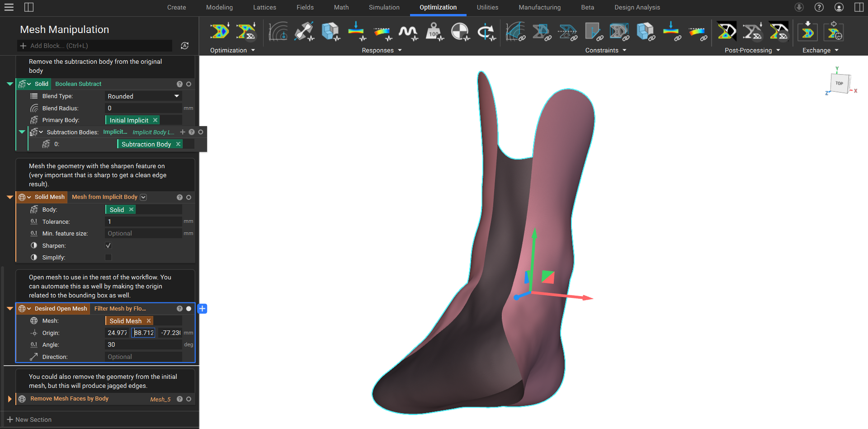
Task: Remove the Solid Mesh reference by clicking its X
Action: 149,321
